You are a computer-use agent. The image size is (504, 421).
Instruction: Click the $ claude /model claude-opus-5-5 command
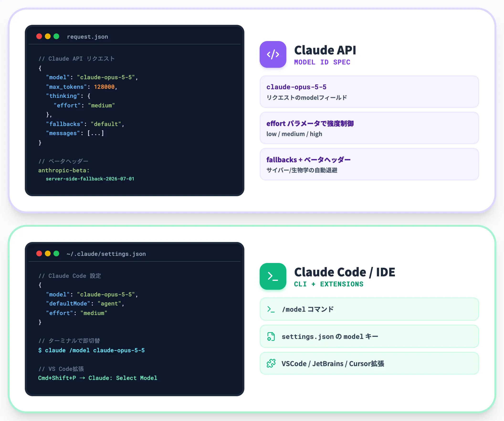point(91,350)
